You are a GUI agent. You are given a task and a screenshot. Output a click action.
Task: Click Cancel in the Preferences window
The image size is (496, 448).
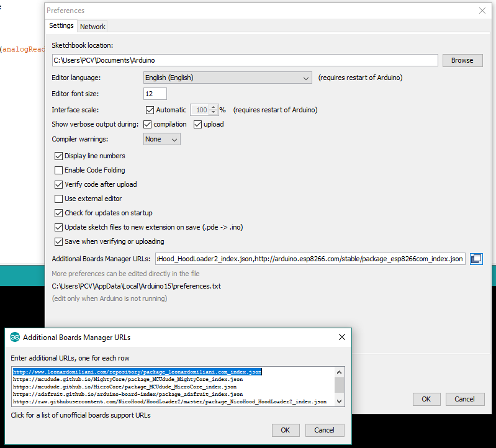coord(464,399)
